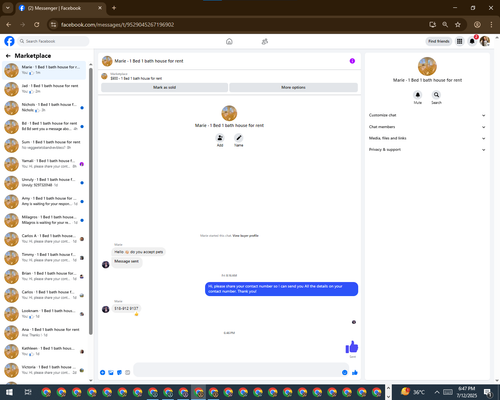The image size is (500, 400).
Task: Click Find friends button
Action: pos(439,41)
